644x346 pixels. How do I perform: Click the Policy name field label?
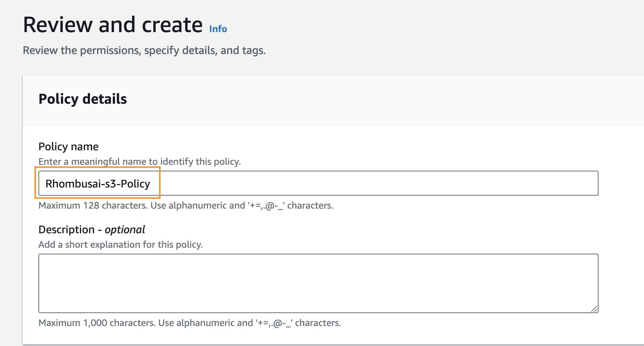[69, 146]
